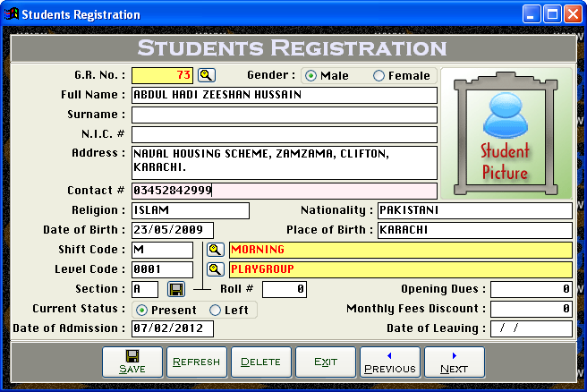Click the Roll # field
The height and width of the screenshot is (392, 587).
[x=285, y=289]
